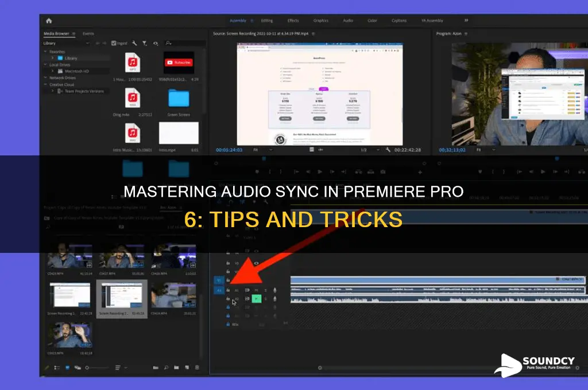Collapse the Local Drives section
The image size is (588, 390).
(45, 64)
